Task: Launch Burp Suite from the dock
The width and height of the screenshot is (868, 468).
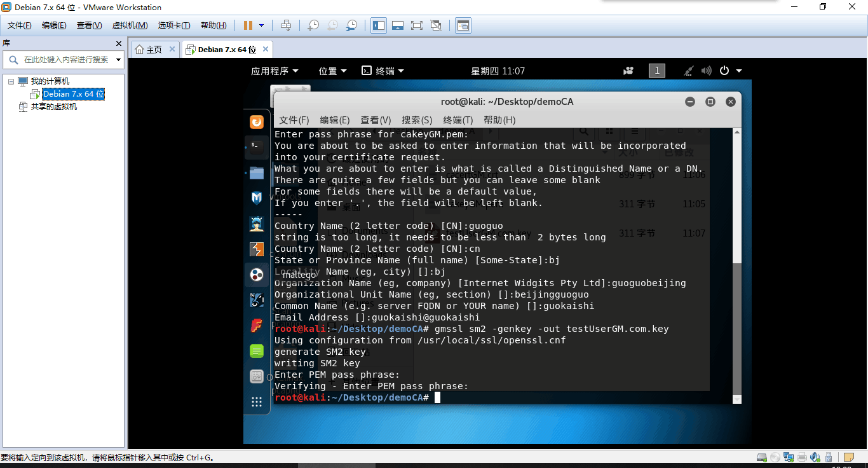Action: point(257,249)
